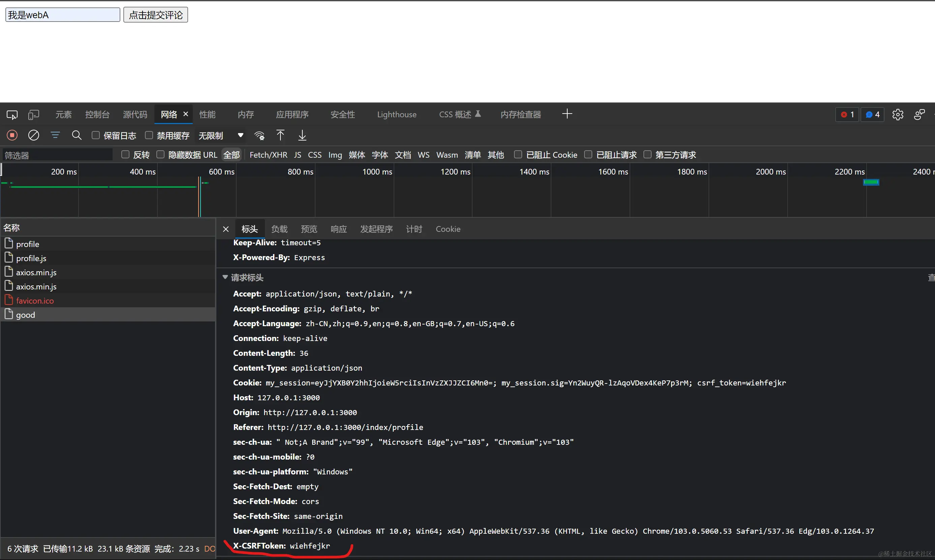Open network conditions wifi icon
Image resolution: width=935 pixels, height=560 pixels.
pyautogui.click(x=259, y=135)
